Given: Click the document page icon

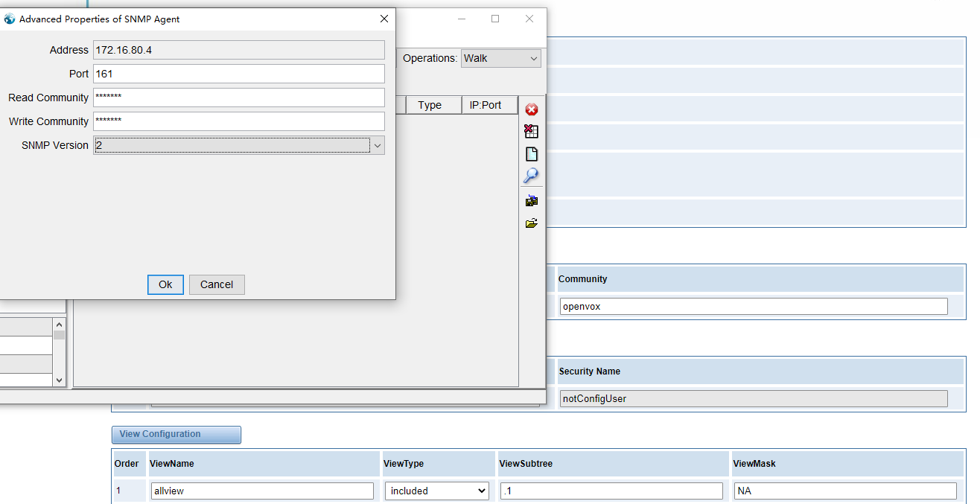Looking at the screenshot, I should 532,154.
